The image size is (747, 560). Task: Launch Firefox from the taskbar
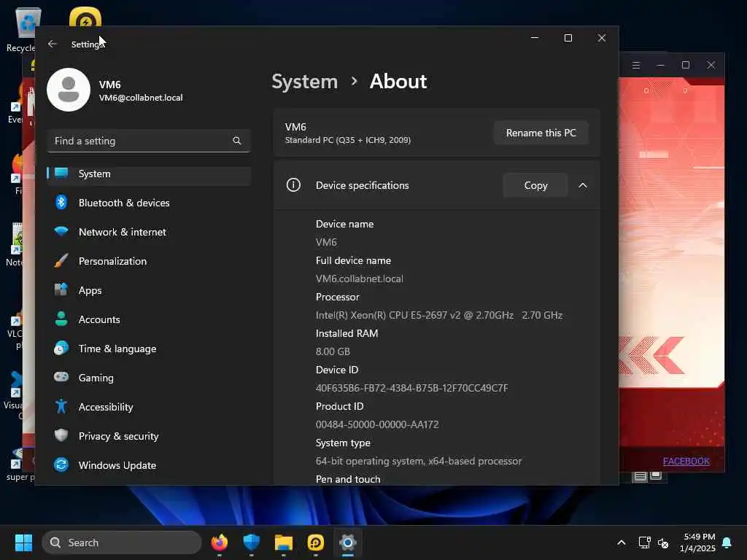[x=219, y=542]
